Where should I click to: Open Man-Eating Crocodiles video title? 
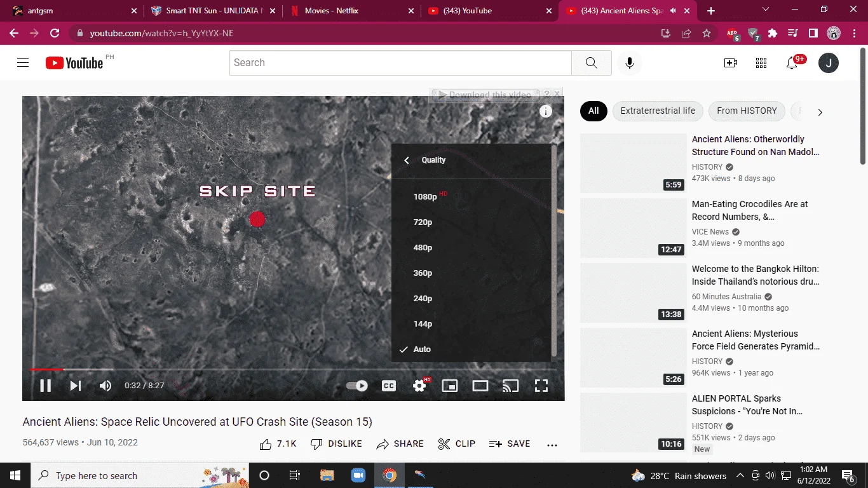(x=750, y=210)
